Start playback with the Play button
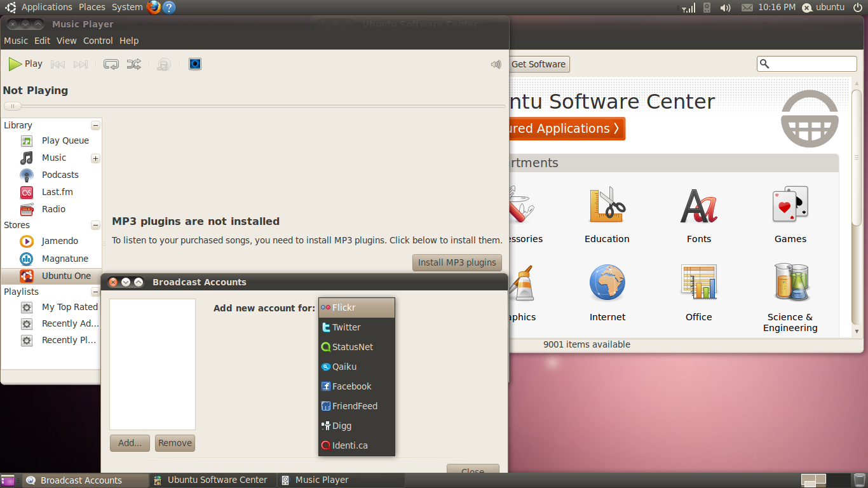The width and height of the screenshot is (868, 488). tap(25, 64)
